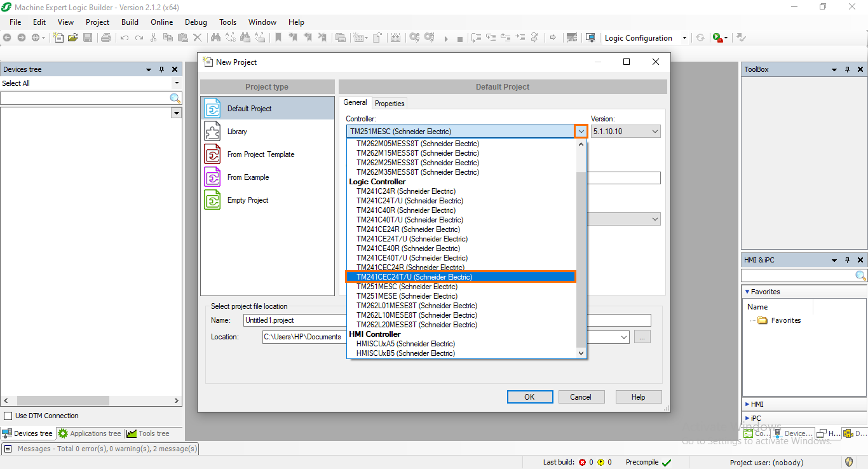Click the project Name input field
The image size is (868, 469).
[x=447, y=320]
